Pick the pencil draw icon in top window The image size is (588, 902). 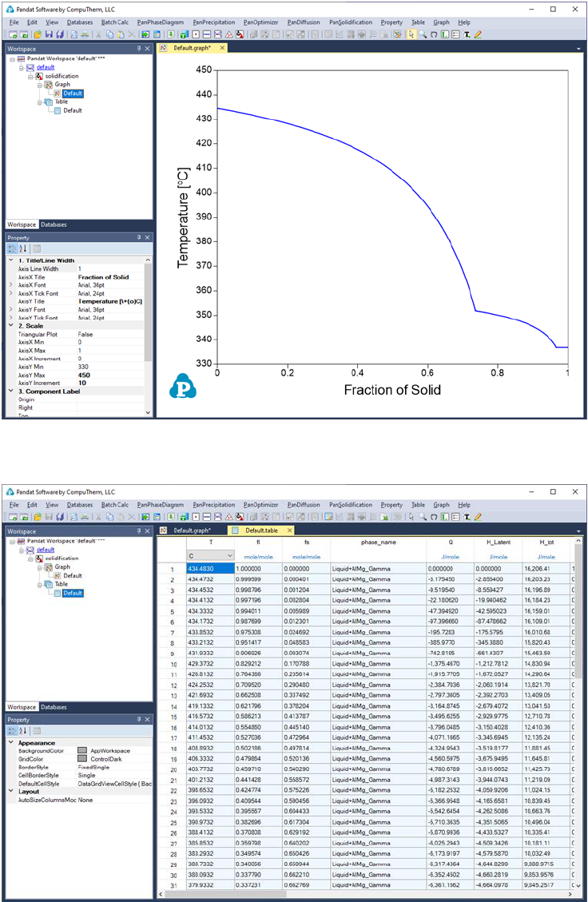tap(478, 34)
